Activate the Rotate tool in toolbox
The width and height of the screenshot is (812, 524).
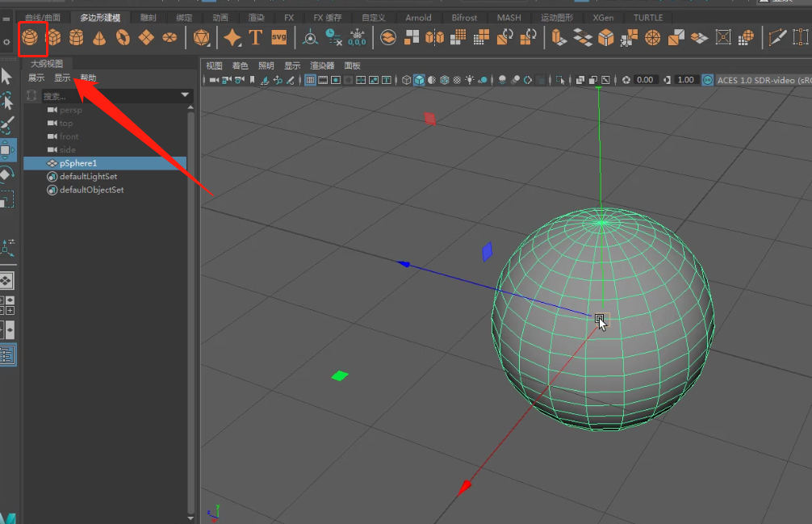[x=6, y=174]
